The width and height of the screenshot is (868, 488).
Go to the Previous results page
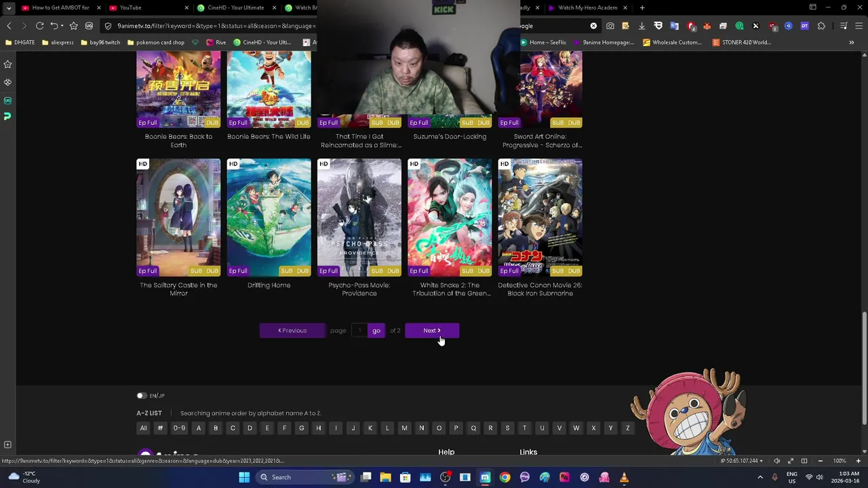click(x=292, y=331)
